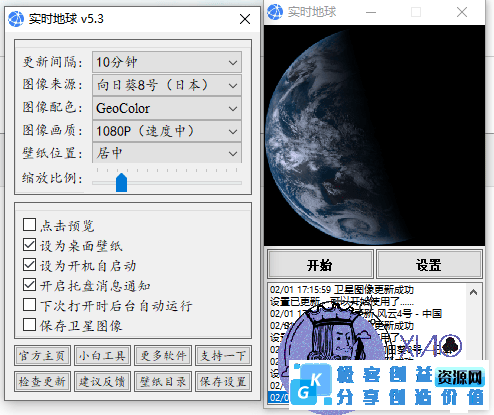494x415 pixels.
Task: Click the 开始 button in main window
Action: click(x=320, y=265)
